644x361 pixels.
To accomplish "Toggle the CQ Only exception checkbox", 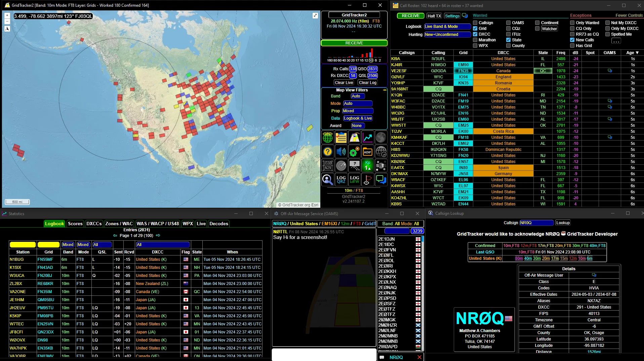I will (572, 29).
